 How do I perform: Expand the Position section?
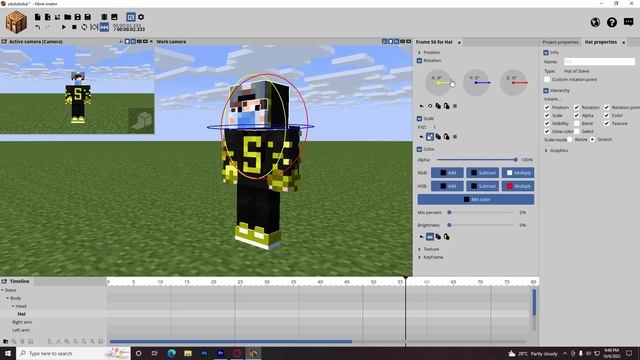[419, 53]
